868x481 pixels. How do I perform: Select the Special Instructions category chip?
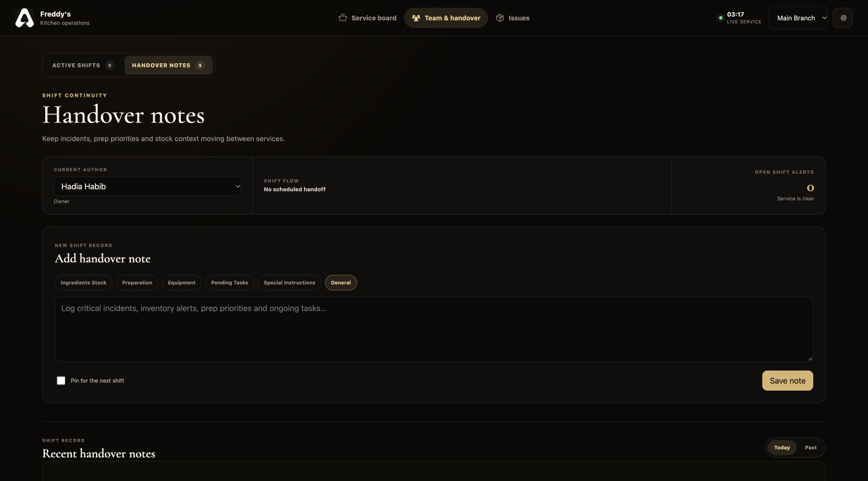pyautogui.click(x=289, y=283)
